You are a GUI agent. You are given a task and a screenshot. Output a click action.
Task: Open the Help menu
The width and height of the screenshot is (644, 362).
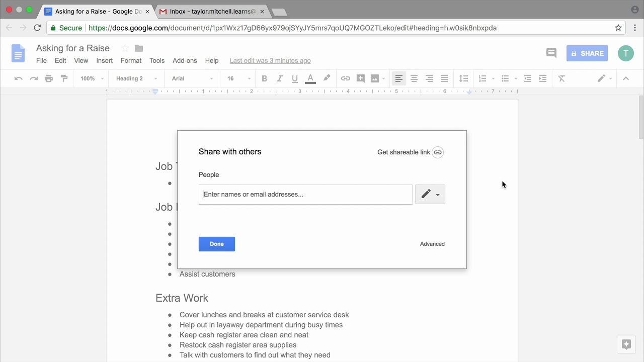(x=212, y=60)
